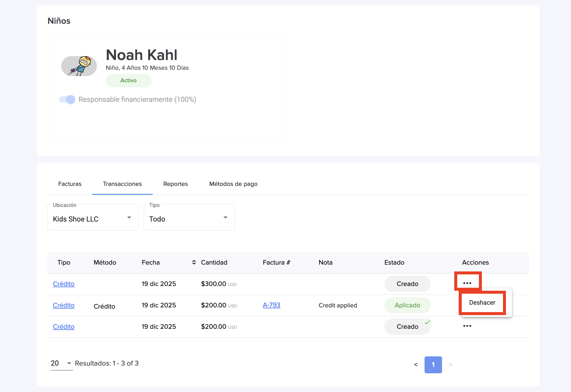
Task: Switch to the Facturas tab
Action: point(70,184)
